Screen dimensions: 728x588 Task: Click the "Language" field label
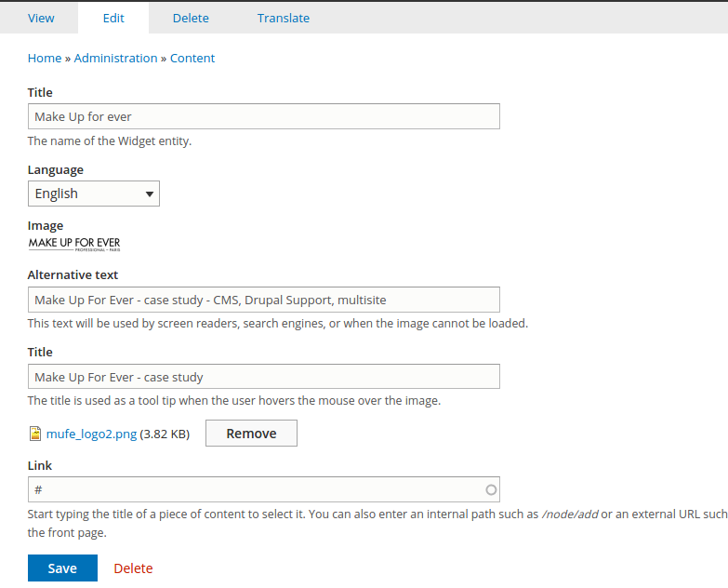point(56,170)
